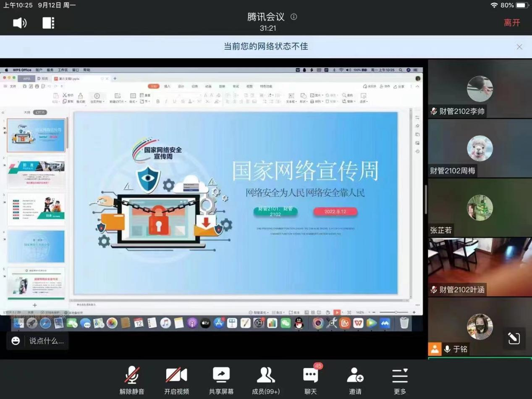Open the 聊天 chat panel
The height and width of the screenshot is (399, 532).
point(310,380)
